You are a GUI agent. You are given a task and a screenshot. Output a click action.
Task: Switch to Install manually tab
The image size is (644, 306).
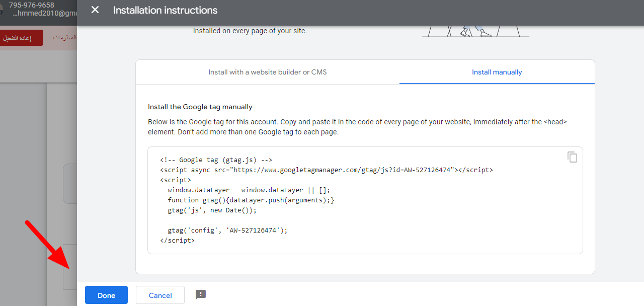pyautogui.click(x=497, y=72)
